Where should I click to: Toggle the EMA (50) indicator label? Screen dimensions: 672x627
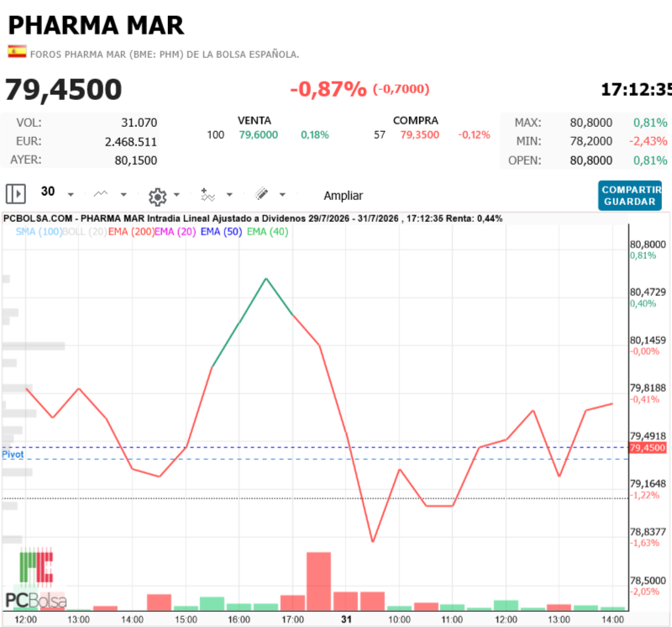point(222,232)
